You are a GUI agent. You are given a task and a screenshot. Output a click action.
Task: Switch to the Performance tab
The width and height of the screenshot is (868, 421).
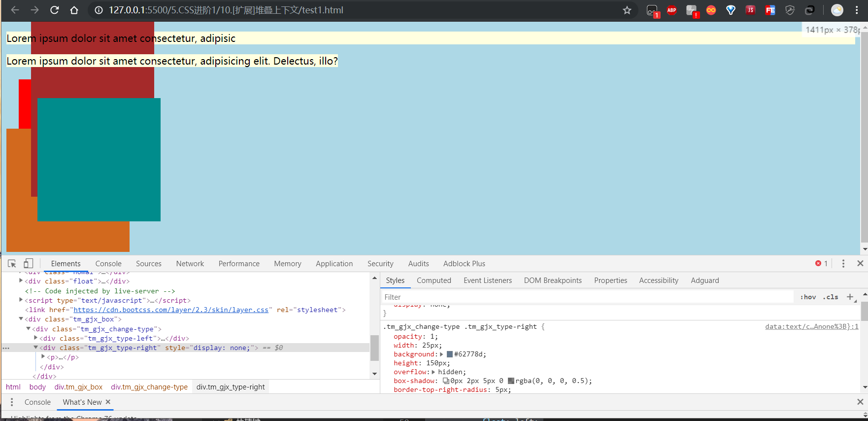click(239, 264)
